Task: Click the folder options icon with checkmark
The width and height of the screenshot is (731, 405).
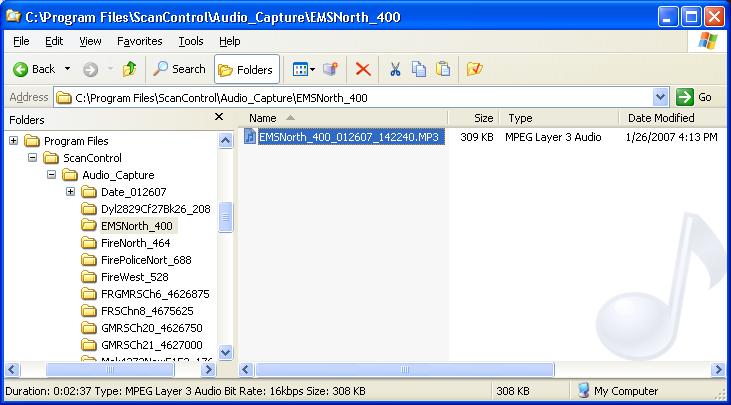Action: [x=474, y=69]
